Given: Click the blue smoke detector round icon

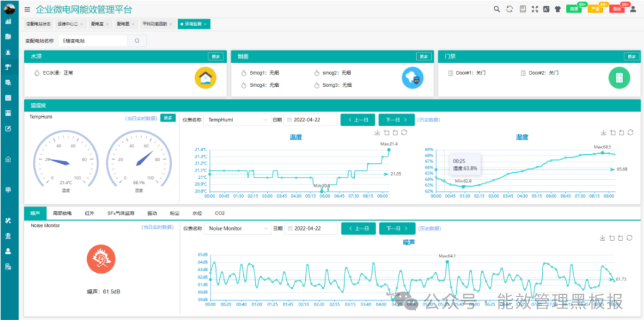Looking at the screenshot, I should (x=413, y=78).
